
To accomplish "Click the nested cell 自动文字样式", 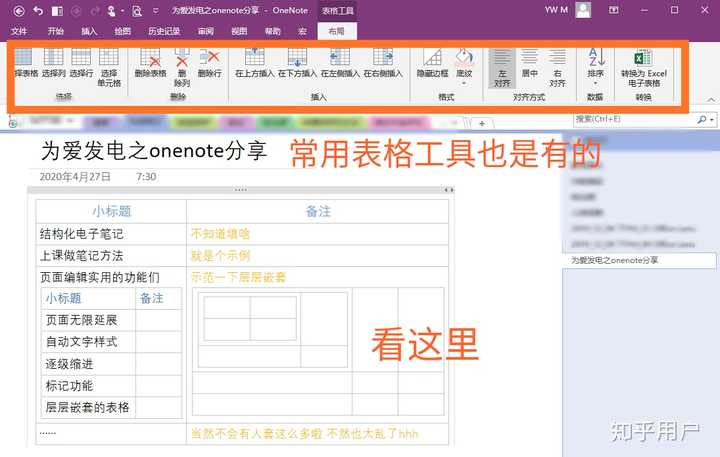I will 89,342.
